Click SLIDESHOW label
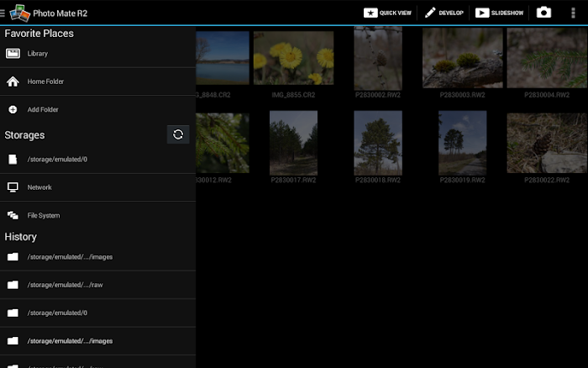This screenshot has height=368, width=588. (507, 13)
